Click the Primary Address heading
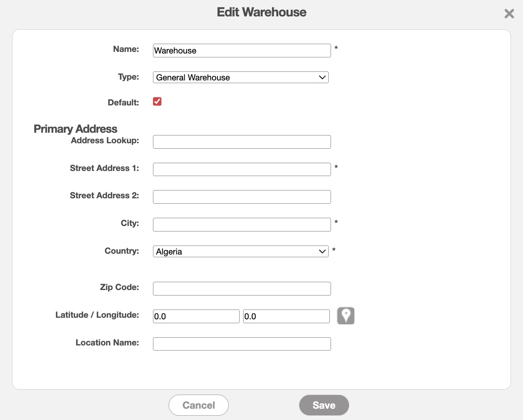Viewport: 523px width, 420px height. point(75,129)
